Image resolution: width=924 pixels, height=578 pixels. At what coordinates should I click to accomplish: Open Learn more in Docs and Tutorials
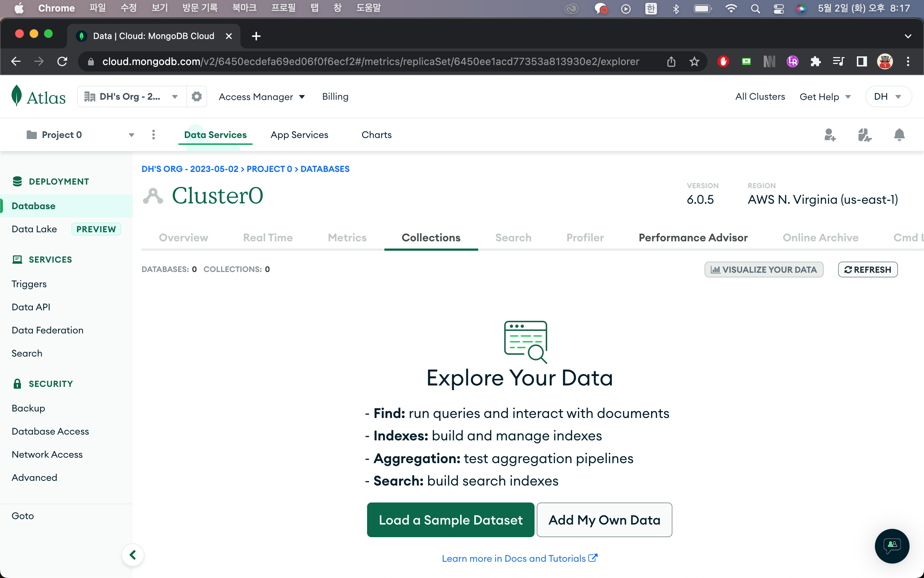click(x=519, y=558)
